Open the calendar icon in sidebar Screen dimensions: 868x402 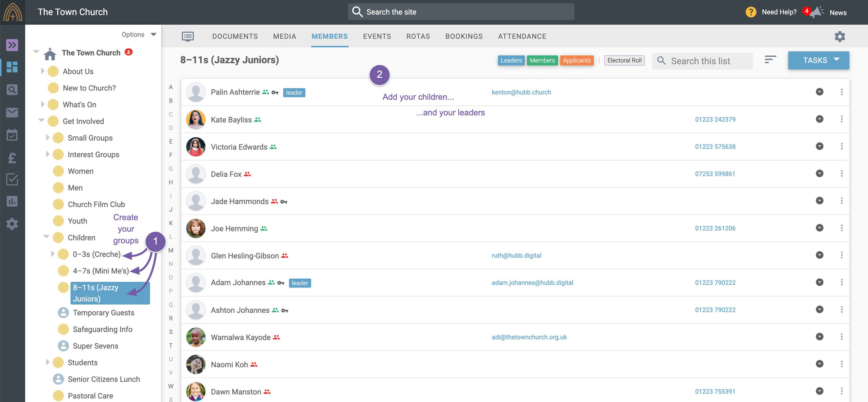coord(12,135)
